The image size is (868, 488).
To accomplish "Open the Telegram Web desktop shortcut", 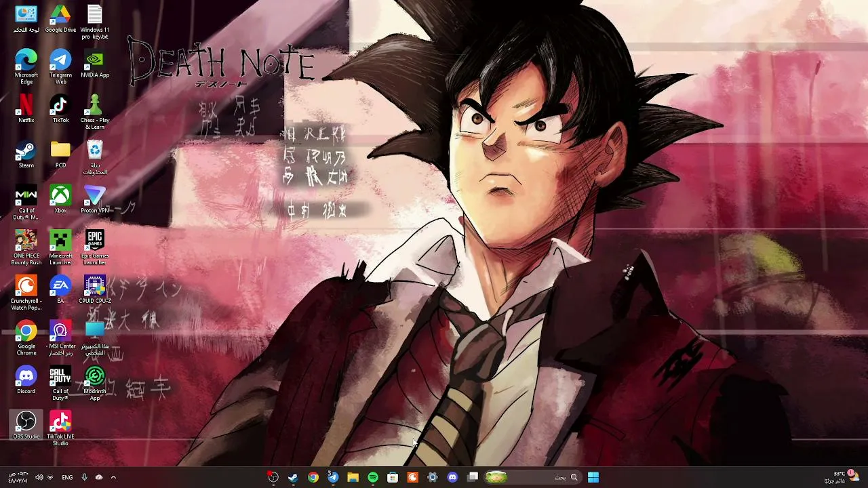I will click(60, 67).
